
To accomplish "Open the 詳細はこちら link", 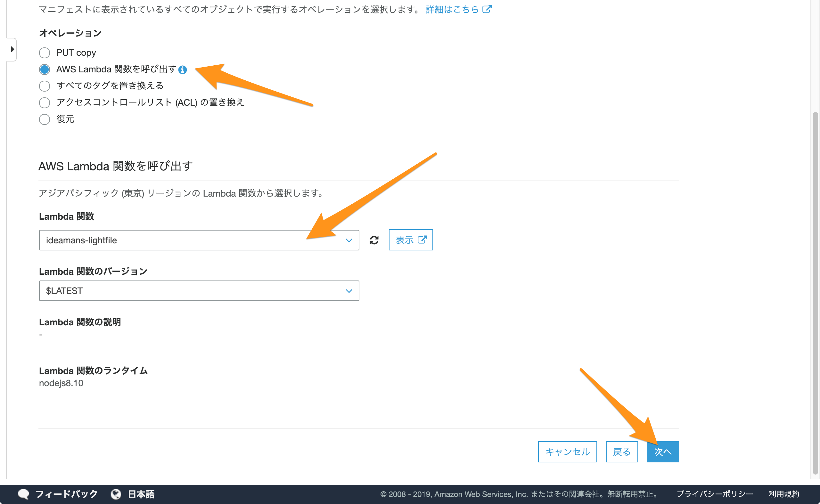I will click(458, 9).
